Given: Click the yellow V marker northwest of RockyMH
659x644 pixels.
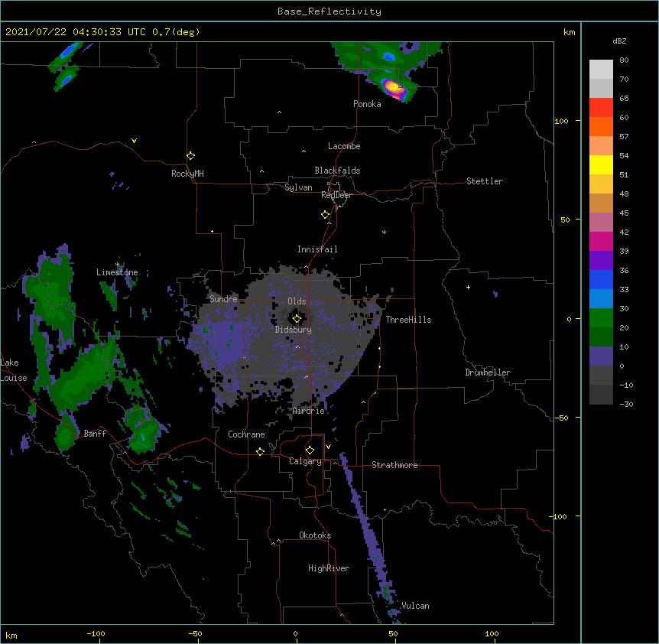Looking at the screenshot, I should (x=134, y=141).
